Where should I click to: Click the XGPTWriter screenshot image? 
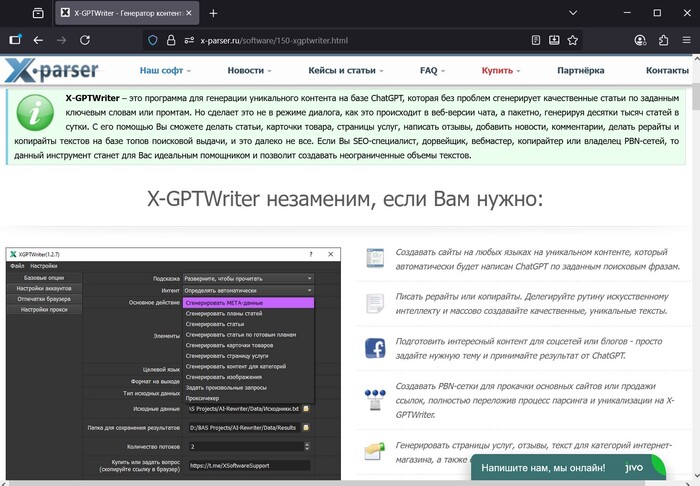[173, 364]
